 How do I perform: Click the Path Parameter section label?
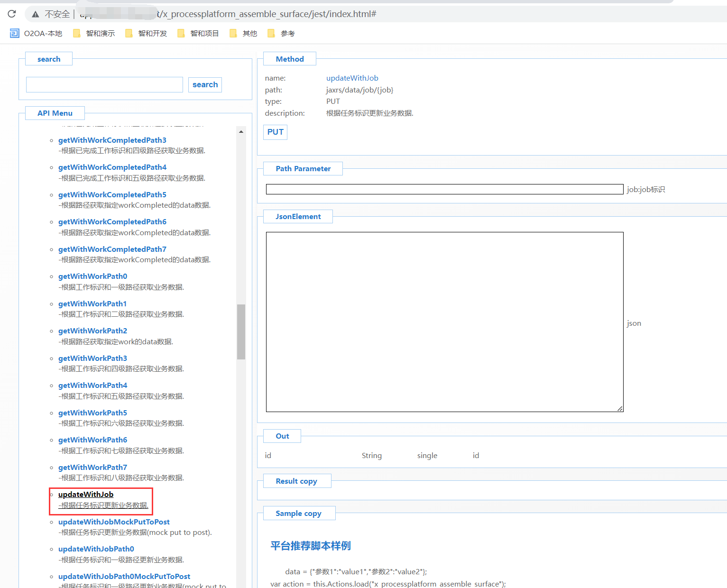[303, 168]
